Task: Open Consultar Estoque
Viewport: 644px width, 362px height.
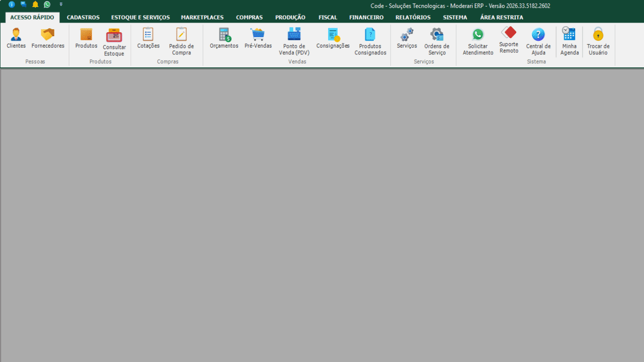Action: pyautogui.click(x=114, y=35)
